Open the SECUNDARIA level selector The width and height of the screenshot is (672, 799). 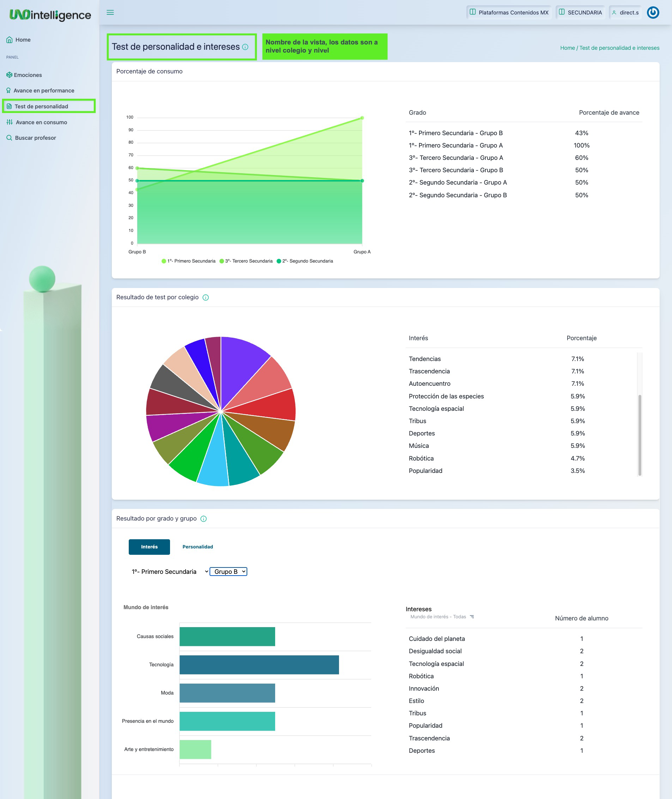580,13
